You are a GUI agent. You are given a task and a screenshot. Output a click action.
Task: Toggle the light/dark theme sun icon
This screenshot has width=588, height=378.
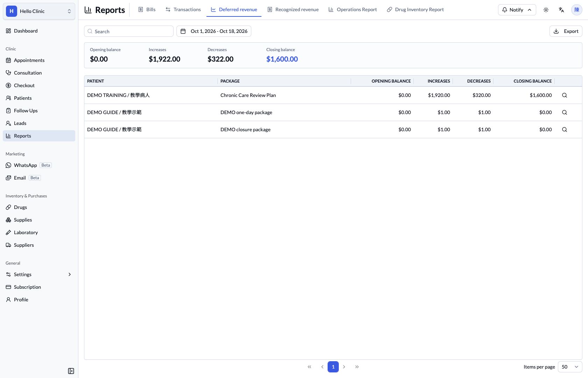coord(546,10)
